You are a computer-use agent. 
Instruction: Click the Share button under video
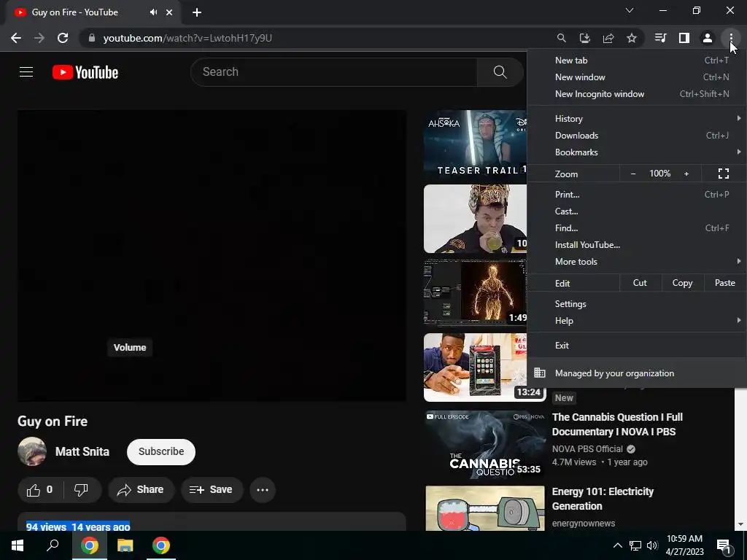tap(141, 489)
